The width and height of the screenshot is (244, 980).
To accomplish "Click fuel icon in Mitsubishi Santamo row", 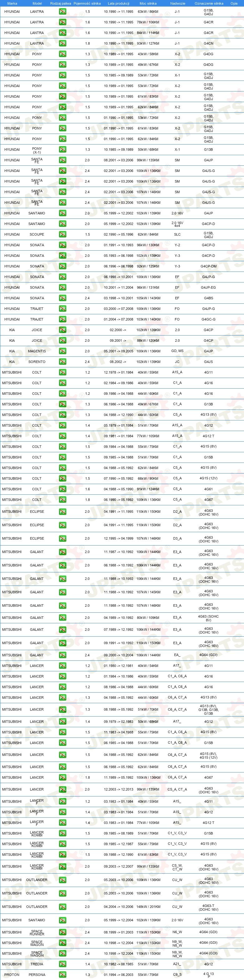I will pos(63,920).
